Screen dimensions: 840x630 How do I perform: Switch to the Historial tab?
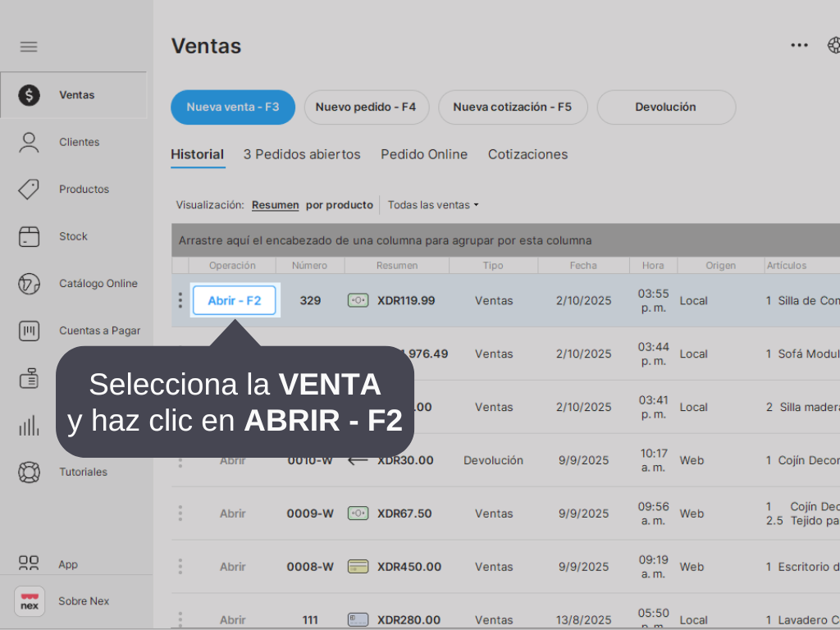click(197, 154)
